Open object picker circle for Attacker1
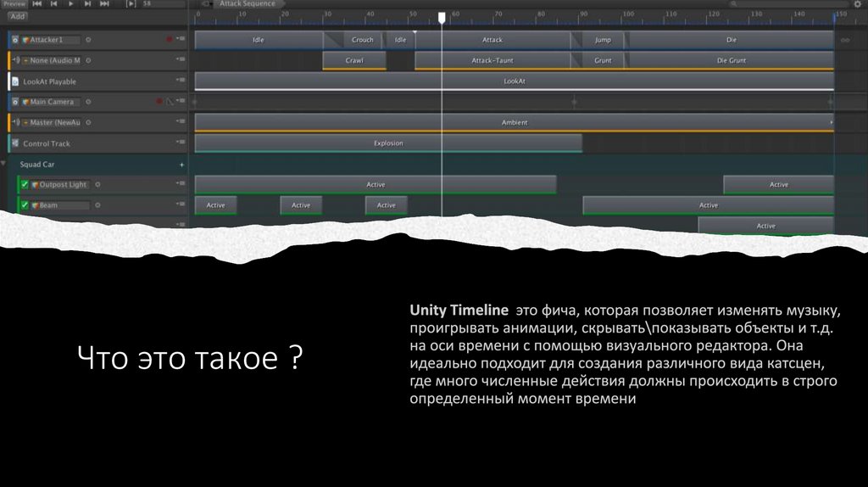This screenshot has width=868, height=487. [x=88, y=40]
